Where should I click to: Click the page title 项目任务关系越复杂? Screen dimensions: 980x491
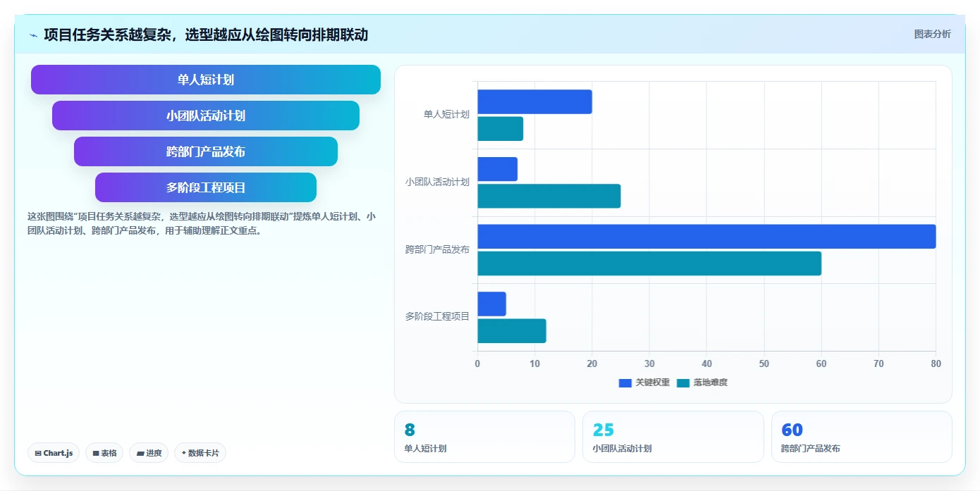206,35
